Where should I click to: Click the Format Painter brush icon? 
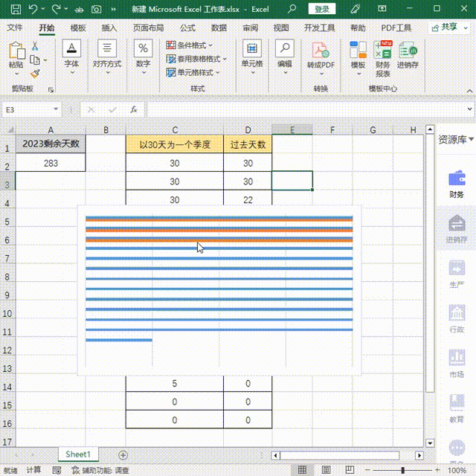coord(34,73)
